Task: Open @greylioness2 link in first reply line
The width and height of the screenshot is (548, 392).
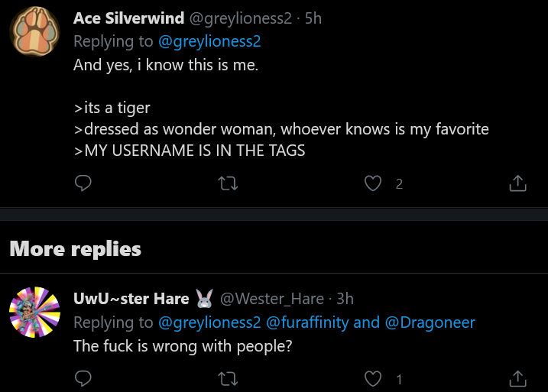Action: click(x=209, y=41)
